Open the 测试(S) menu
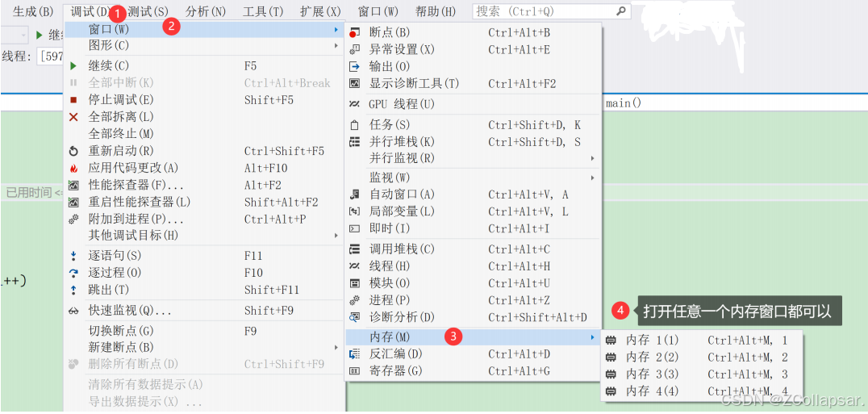The image size is (868, 414). pos(148,11)
